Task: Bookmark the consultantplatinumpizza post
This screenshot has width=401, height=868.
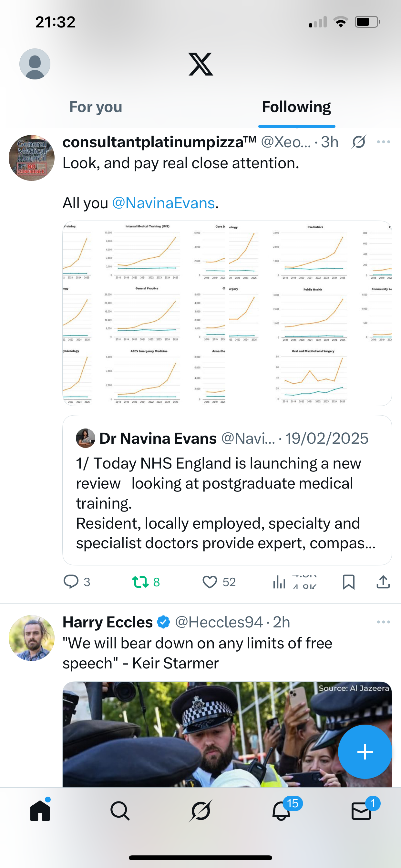Action: (x=348, y=582)
